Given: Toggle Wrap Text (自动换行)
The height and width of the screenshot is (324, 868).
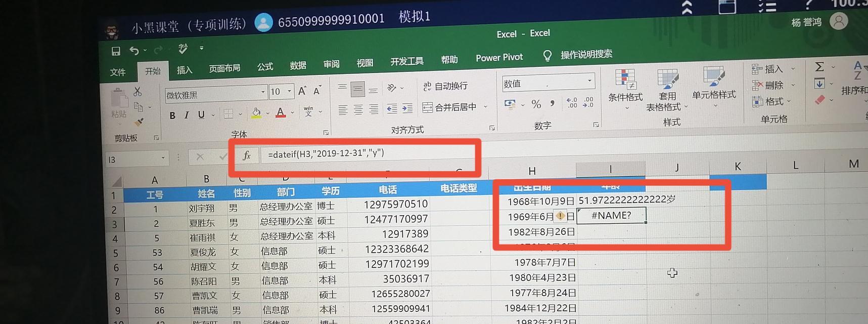Looking at the screenshot, I should click(x=445, y=86).
